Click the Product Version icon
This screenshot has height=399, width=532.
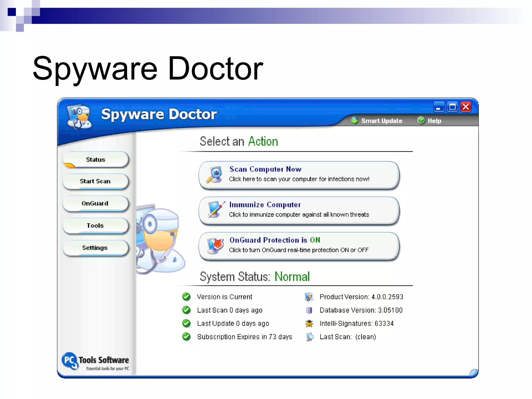pos(309,297)
